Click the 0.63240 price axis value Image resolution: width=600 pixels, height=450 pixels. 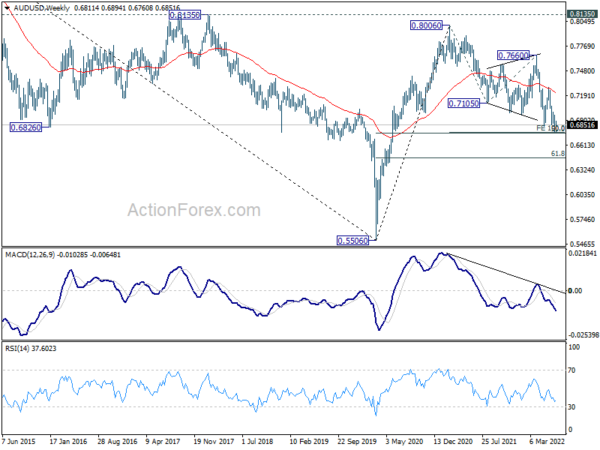[x=582, y=170]
